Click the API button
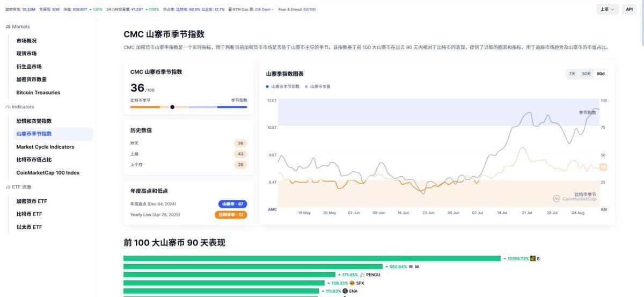Image resolution: width=644 pixels, height=297 pixels. [630, 9]
